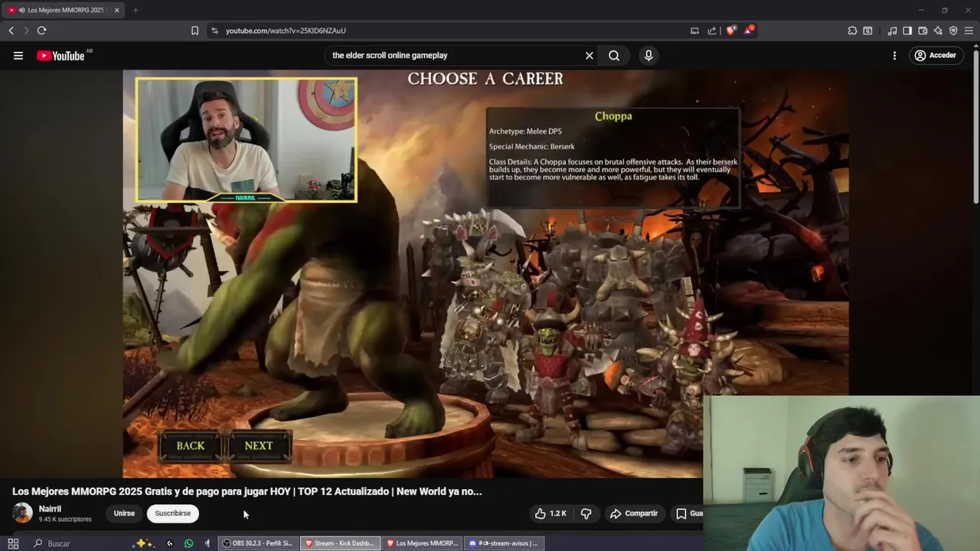Select the Los Mejores MMORPG 2025 browser tab
Image resolution: width=980 pixels, height=551 pixels.
(64, 10)
